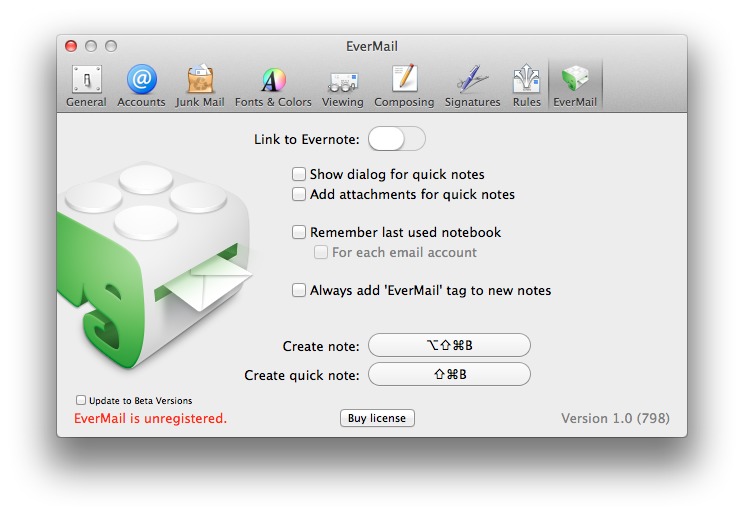The height and width of the screenshot is (516, 744).
Task: Open the Fonts & Colors pane
Action: pos(273,85)
